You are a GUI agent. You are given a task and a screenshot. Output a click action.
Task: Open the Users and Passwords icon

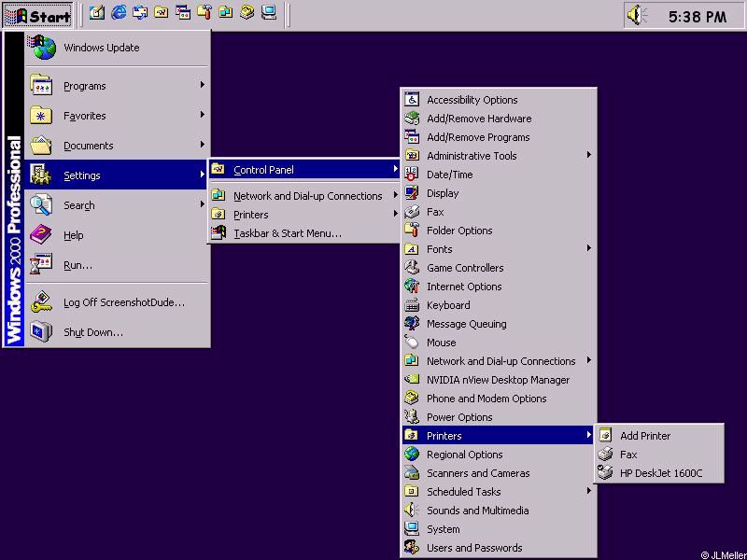click(x=412, y=547)
